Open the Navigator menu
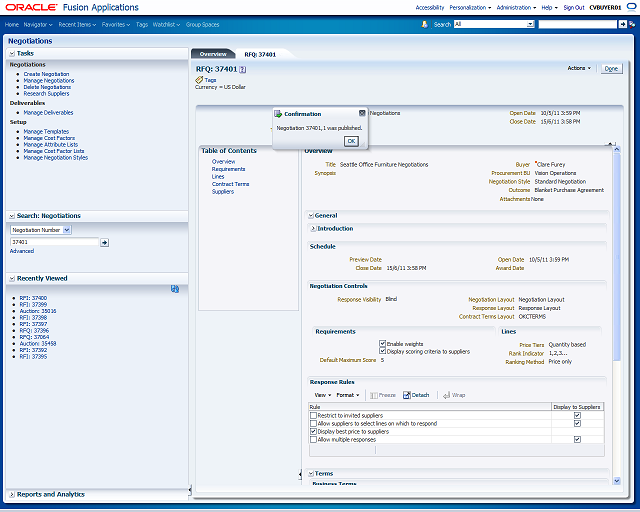The height and width of the screenshot is (512, 640). 38,24
